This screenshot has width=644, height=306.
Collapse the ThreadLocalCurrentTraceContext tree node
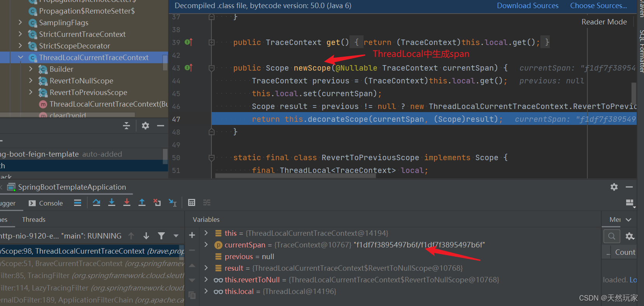pos(21,57)
